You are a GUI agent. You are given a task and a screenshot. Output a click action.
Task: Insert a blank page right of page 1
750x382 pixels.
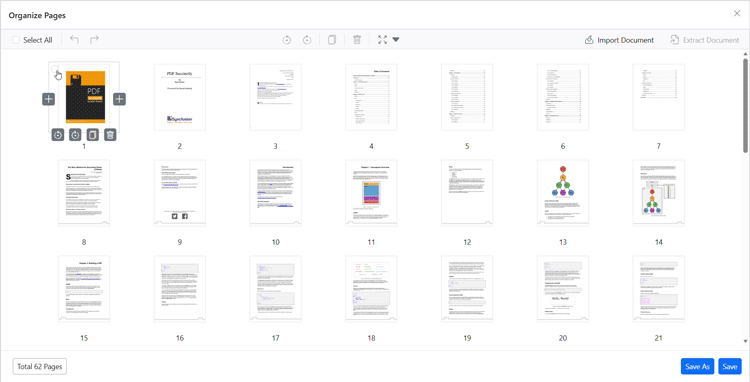(x=120, y=99)
